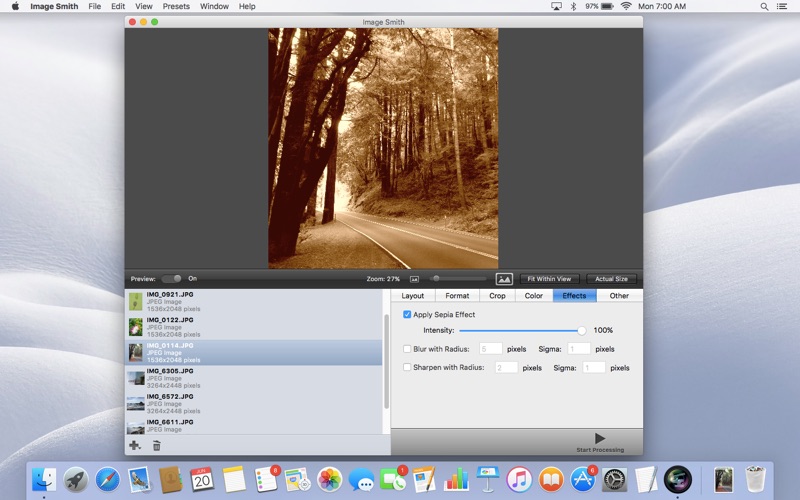Click the Sharpen radius pixels field
The image size is (800, 500).
tap(506, 367)
